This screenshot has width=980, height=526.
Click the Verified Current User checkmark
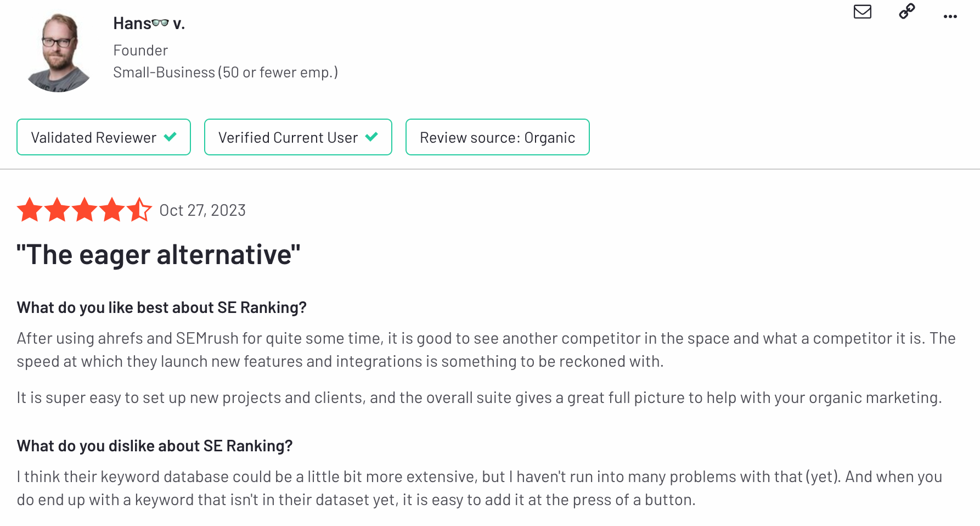[x=371, y=136]
